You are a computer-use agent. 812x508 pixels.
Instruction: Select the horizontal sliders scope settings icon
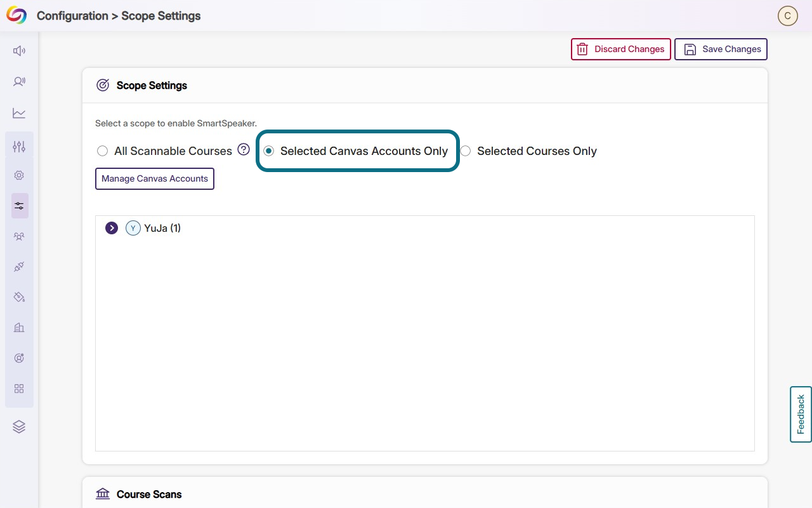[x=20, y=206]
